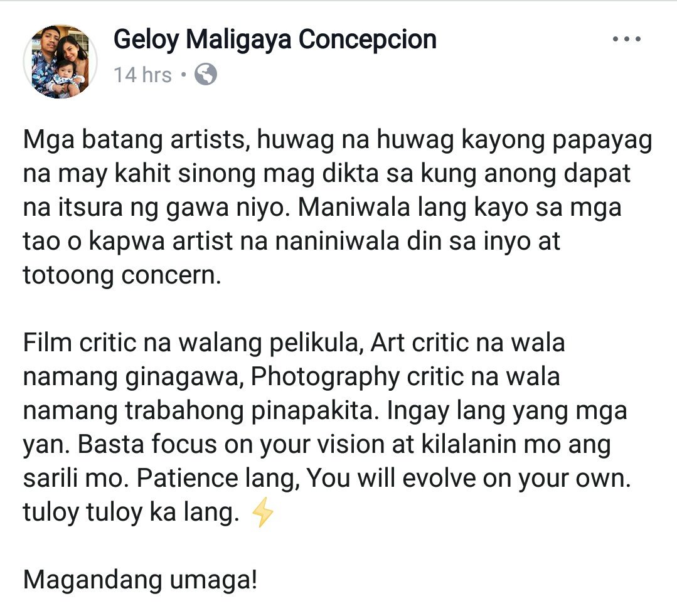Open the three-dot post options menu
This screenshot has width=677, height=616.
tap(626, 39)
